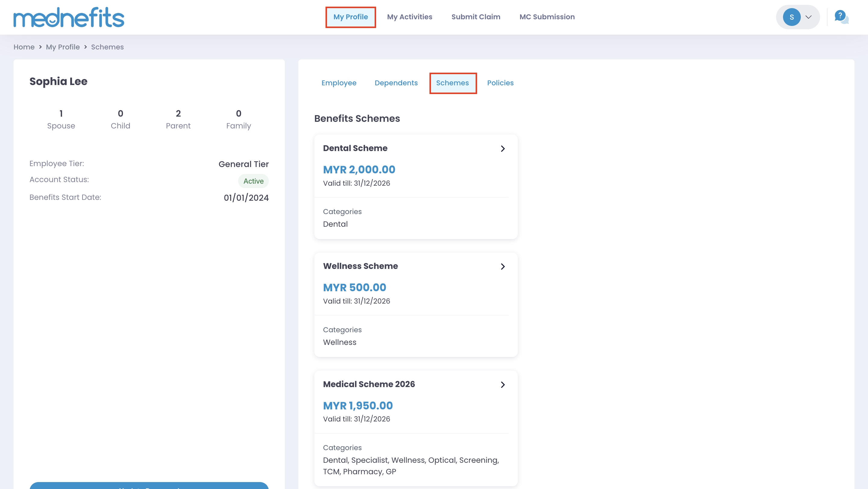Expand the Wellness Scheme chevron arrow
Viewport: 868px width, 489px height.
point(503,267)
